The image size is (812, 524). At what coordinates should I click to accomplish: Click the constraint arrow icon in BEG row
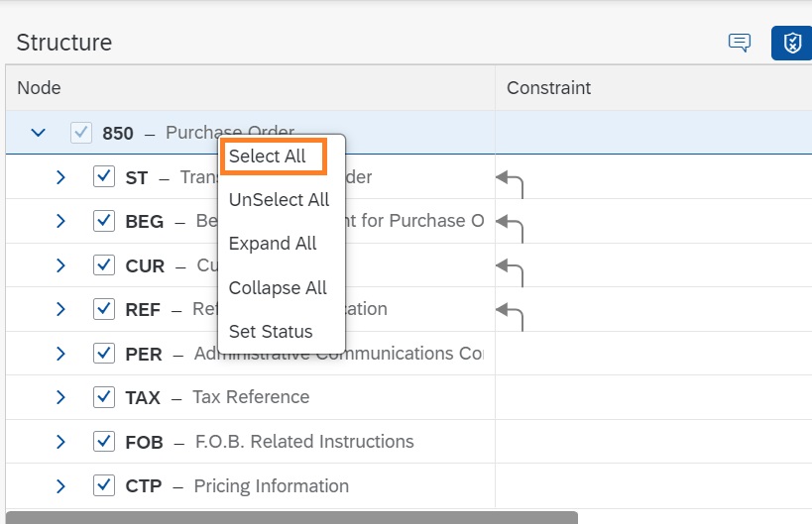pos(509,225)
